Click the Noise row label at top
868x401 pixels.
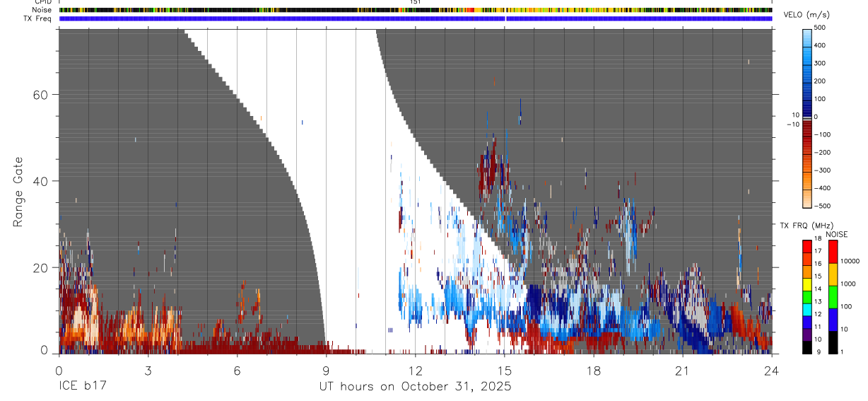tap(42, 10)
